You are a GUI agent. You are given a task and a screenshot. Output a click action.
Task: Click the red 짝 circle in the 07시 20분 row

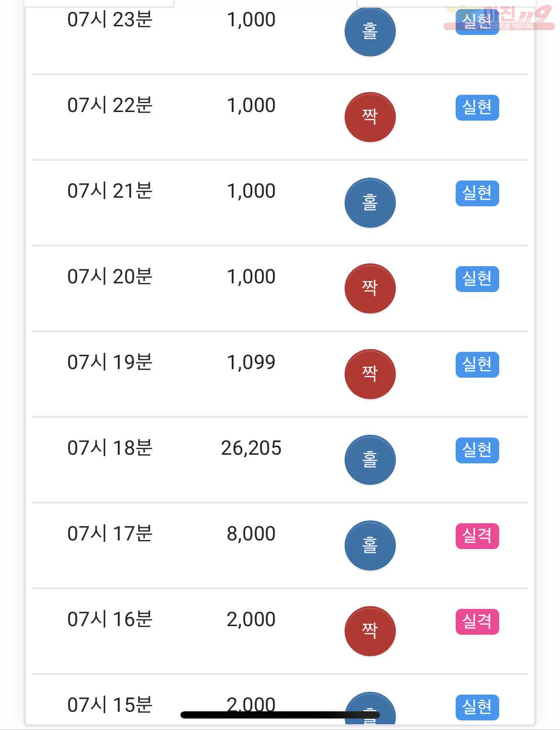tap(370, 289)
